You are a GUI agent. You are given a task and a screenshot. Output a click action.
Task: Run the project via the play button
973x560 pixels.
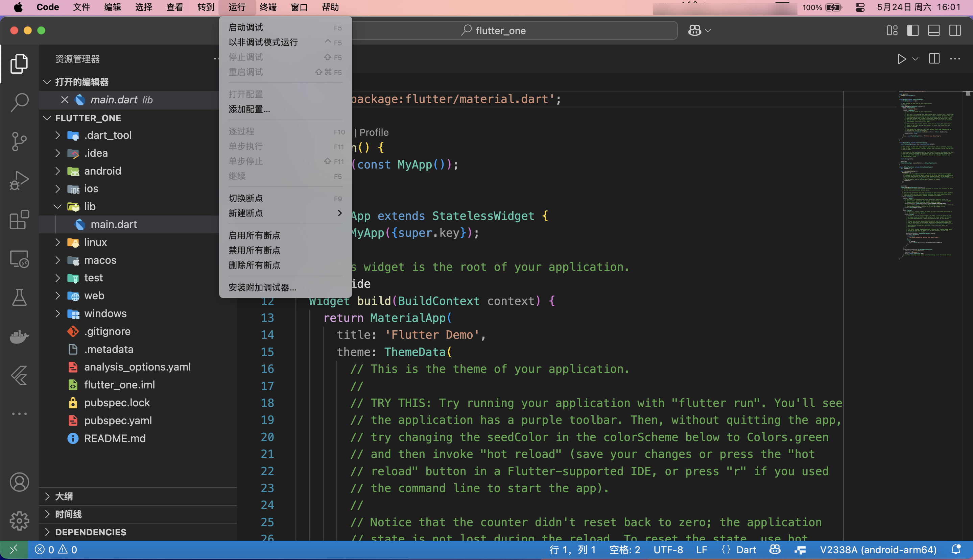pyautogui.click(x=902, y=59)
